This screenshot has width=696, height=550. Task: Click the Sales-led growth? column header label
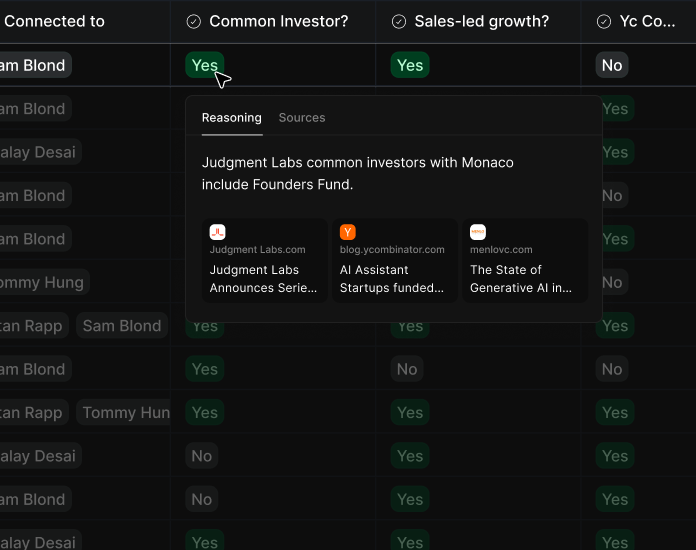pyautogui.click(x=481, y=21)
